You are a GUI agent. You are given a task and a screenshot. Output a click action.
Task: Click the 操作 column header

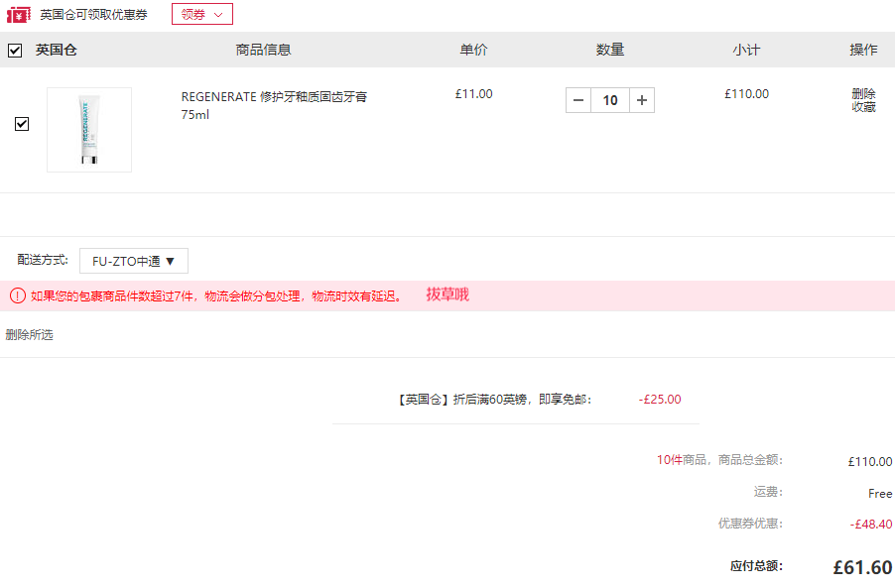(x=863, y=51)
